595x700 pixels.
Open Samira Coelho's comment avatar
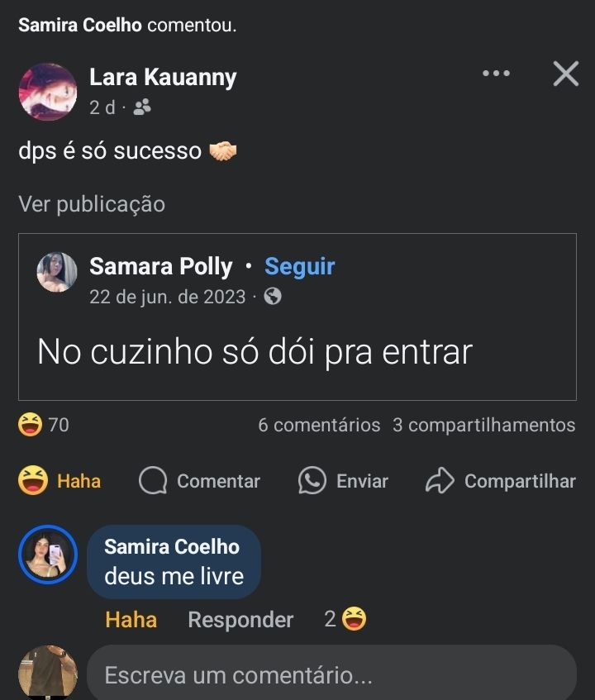pos(48,555)
